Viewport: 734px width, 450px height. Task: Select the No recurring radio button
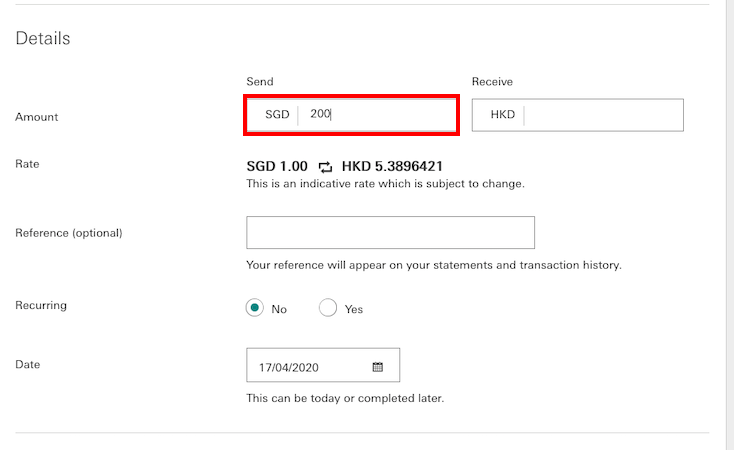[x=255, y=308]
